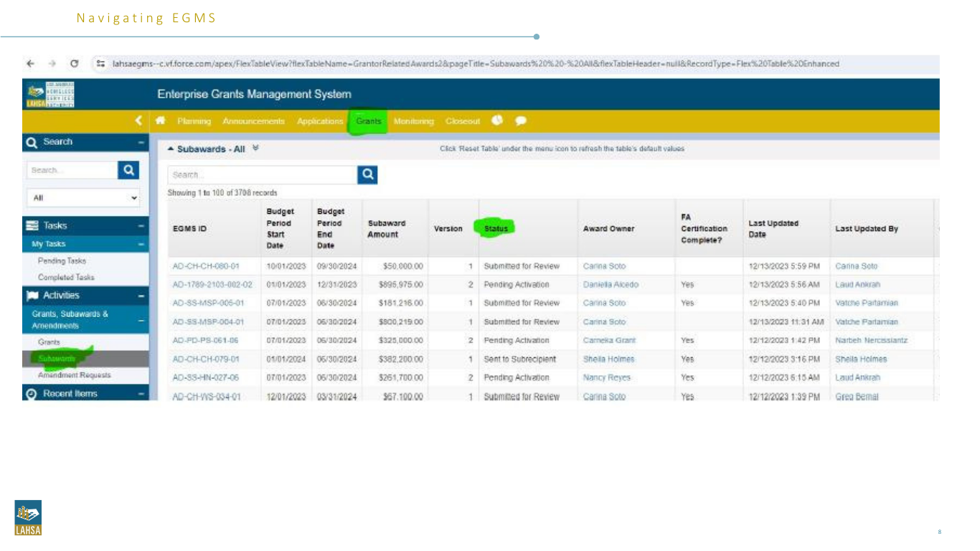
Task: Open Completed Tasks in sidebar
Action: (66, 277)
